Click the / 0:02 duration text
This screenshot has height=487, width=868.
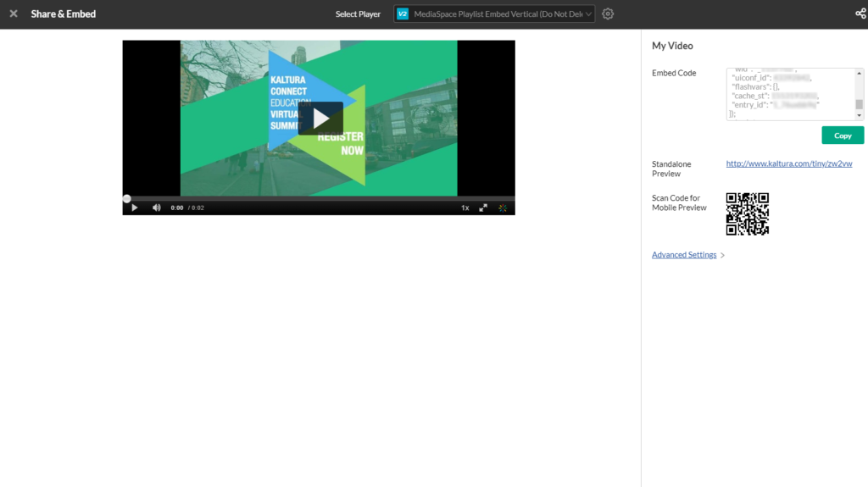(196, 208)
